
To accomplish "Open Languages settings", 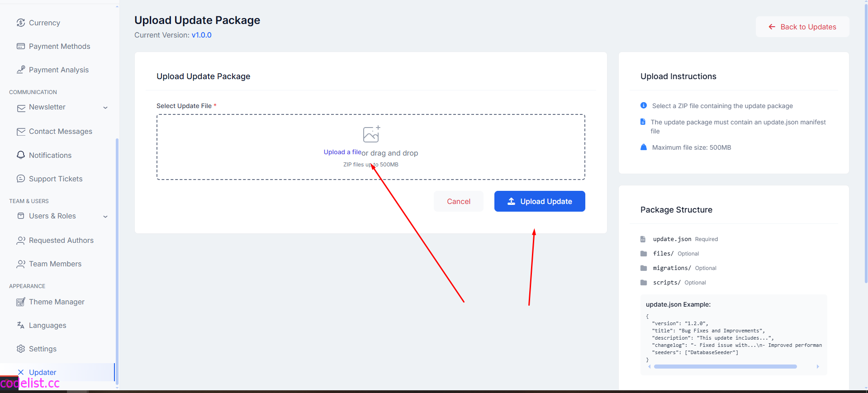I will [x=47, y=325].
